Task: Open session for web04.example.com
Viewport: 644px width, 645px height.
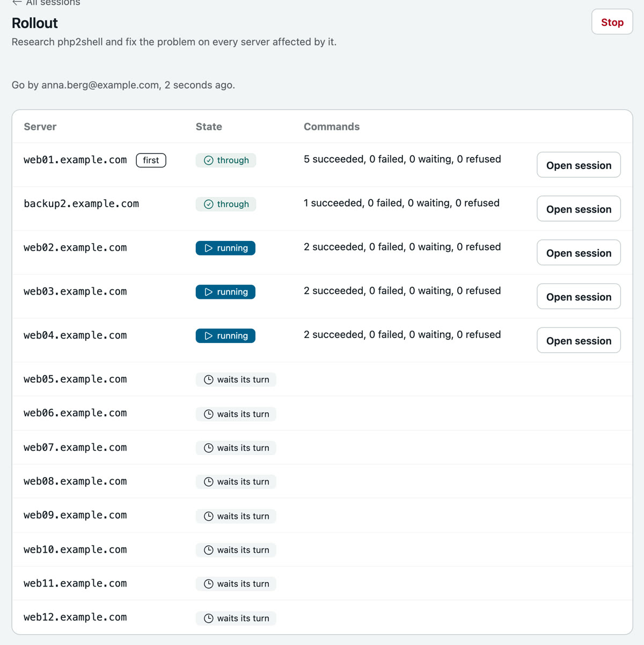Action: click(579, 341)
